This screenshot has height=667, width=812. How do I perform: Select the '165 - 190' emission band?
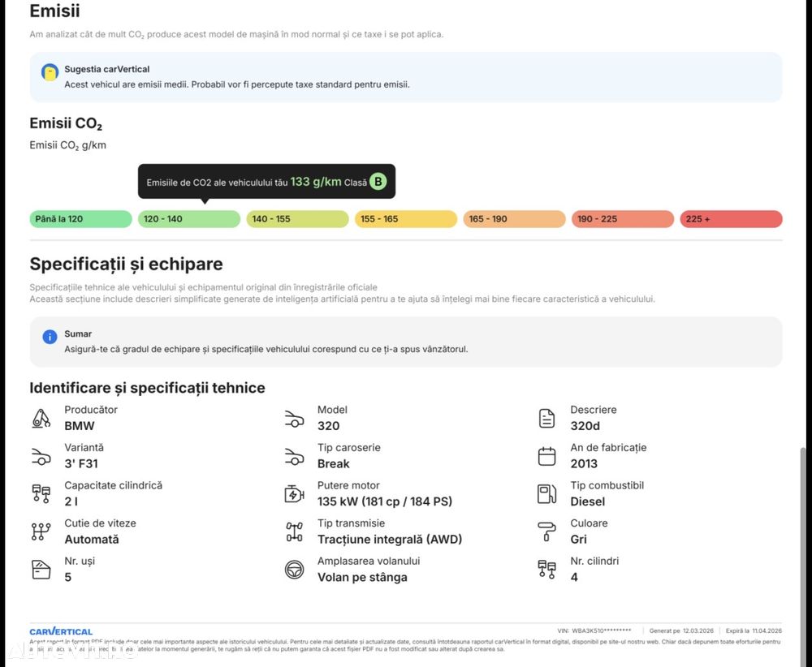(514, 219)
